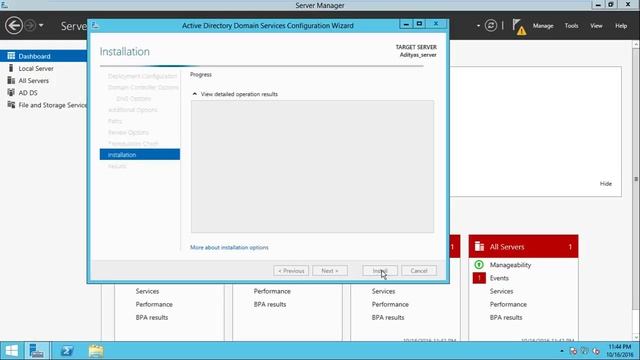The height and width of the screenshot is (360, 640).
Task: Click Server Manager icon in taskbar
Action: click(36, 351)
